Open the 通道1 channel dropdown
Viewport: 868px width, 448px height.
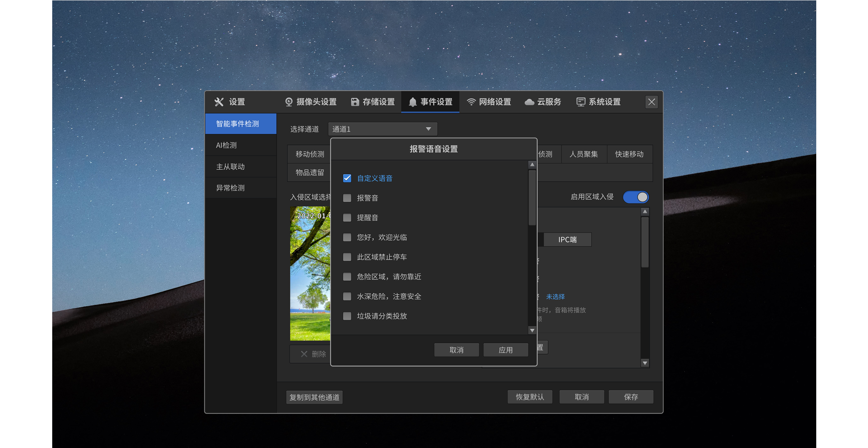[x=382, y=129]
